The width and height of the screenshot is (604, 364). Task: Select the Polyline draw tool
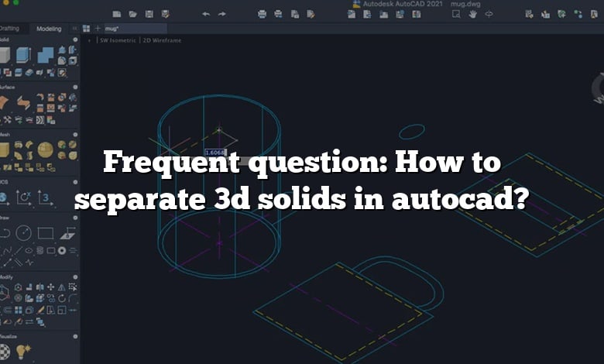pyautogui.click(x=5, y=233)
